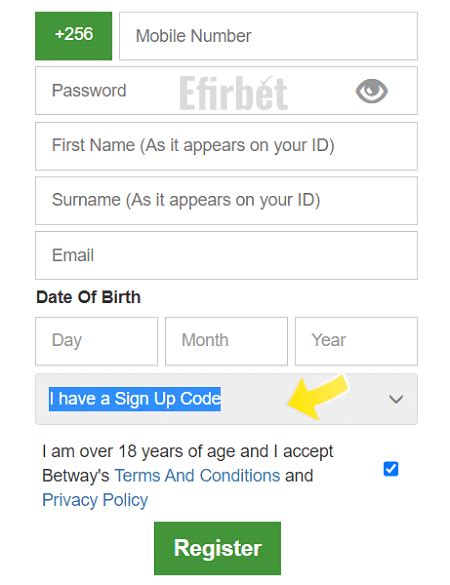Uncheck the over 18 age confirmation checkbox
The image size is (450, 585).
pyautogui.click(x=391, y=469)
